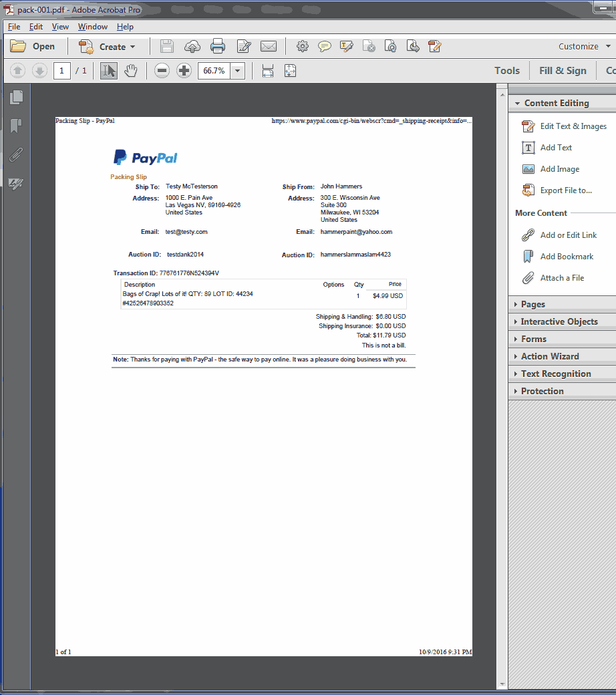The image size is (616, 695).
Task: Expand the Forms section
Action: tap(562, 339)
